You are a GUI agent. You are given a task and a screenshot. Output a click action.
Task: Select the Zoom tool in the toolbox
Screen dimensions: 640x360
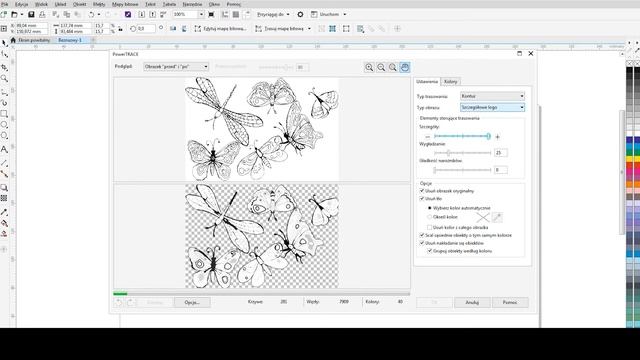point(4,78)
